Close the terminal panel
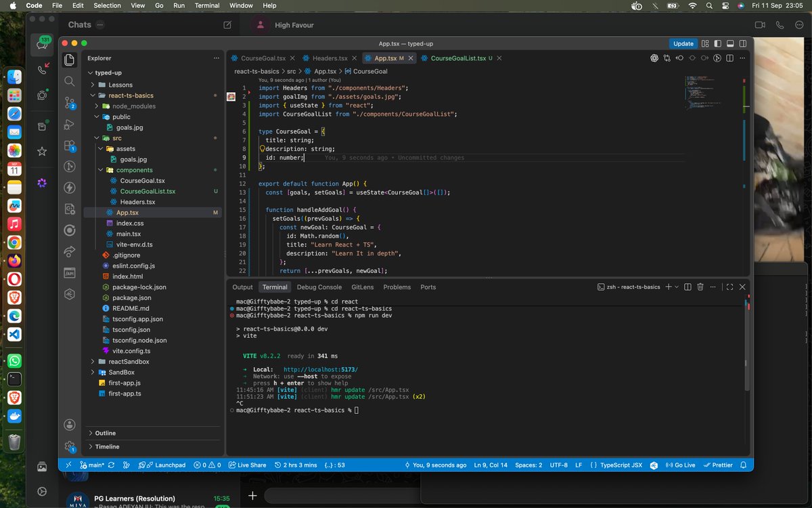The width and height of the screenshot is (812, 508). point(742,287)
